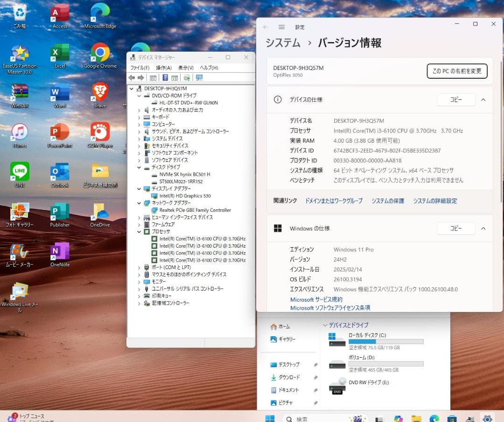Viewport: 504px width, 422px height.
Task: Open Device Manager help with the ? icon
Action: coord(165,78)
